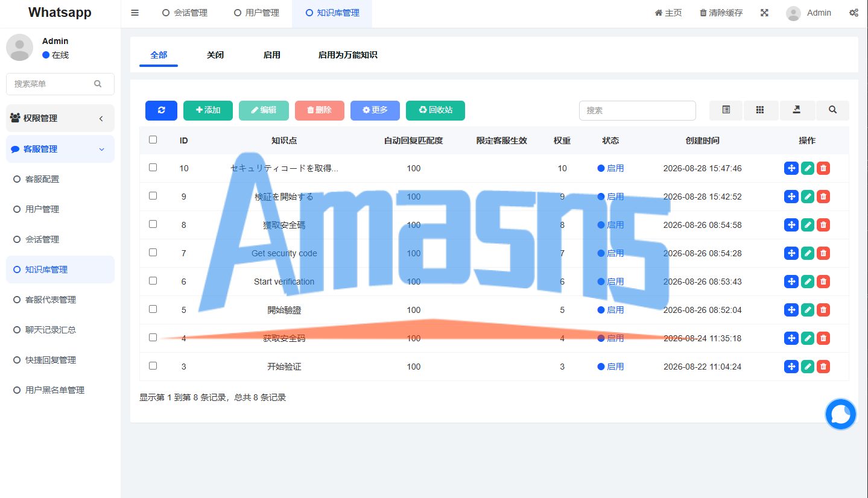
Task: Toggle 启用 status for ID 3 row
Action: pyautogui.click(x=610, y=367)
